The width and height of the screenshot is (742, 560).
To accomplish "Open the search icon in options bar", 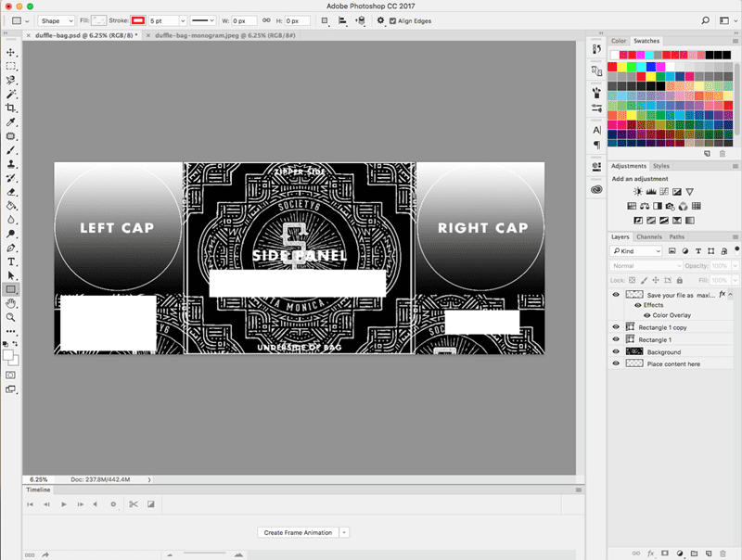I will (x=705, y=20).
